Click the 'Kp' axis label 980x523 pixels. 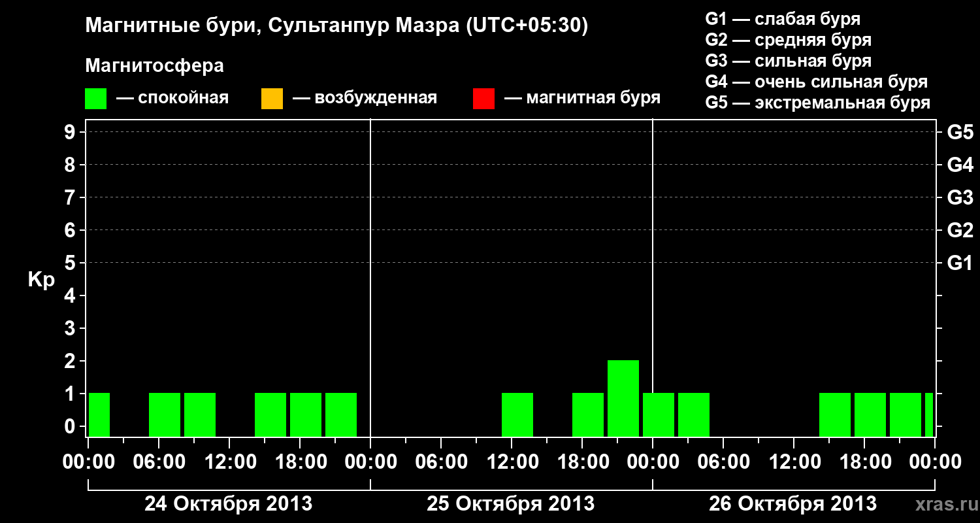(41, 280)
